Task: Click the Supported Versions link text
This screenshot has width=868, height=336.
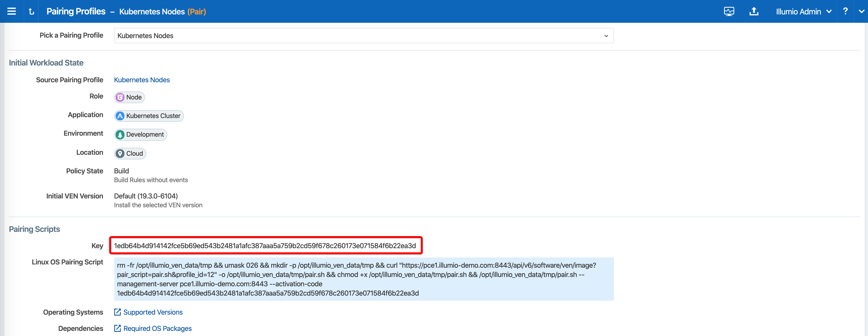Action: point(153,312)
